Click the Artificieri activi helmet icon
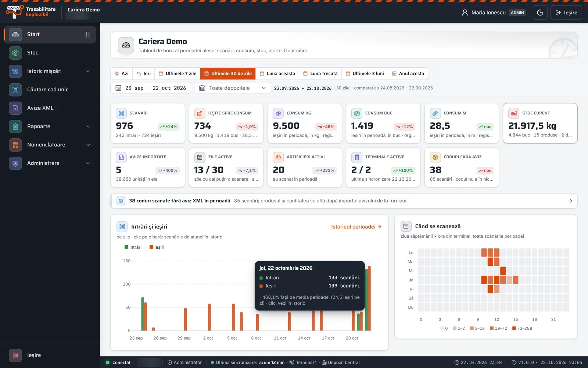 coord(278,157)
